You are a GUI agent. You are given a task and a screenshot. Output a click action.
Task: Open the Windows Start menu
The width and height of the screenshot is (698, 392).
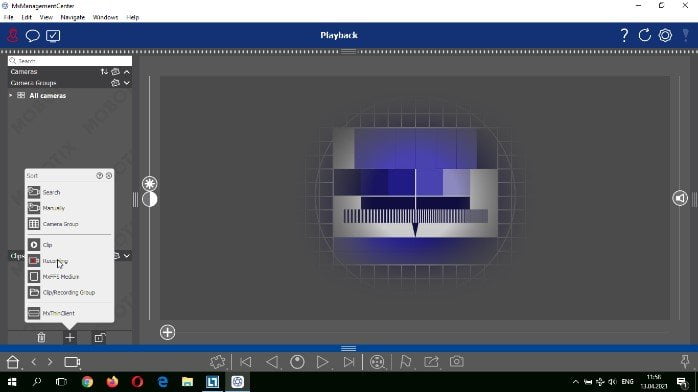click(x=12, y=382)
